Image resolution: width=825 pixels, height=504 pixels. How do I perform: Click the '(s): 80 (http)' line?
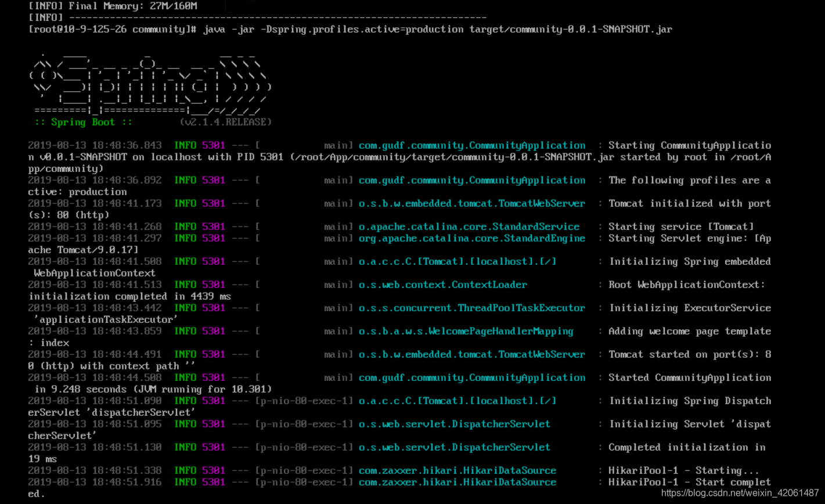point(69,215)
